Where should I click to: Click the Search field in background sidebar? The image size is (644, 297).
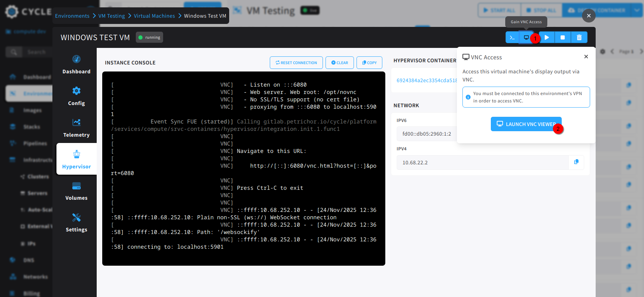click(37, 52)
